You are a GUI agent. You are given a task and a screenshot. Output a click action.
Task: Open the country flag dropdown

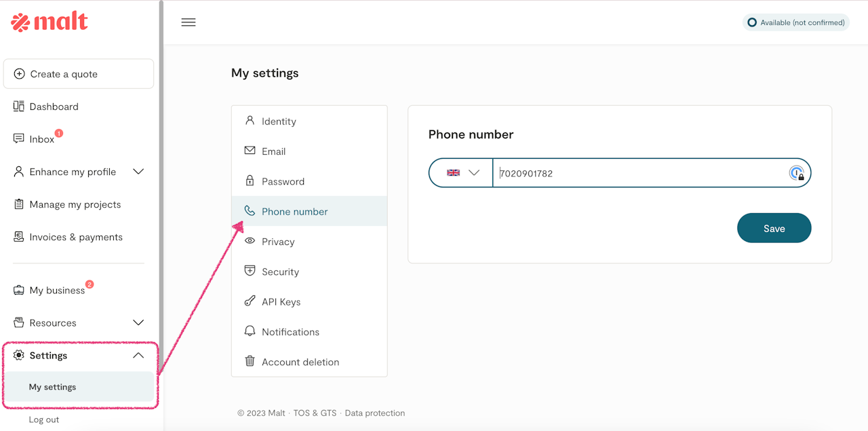pos(462,173)
